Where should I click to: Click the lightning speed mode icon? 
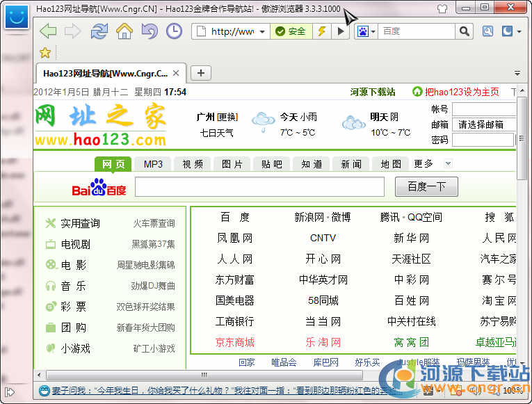[x=322, y=31]
